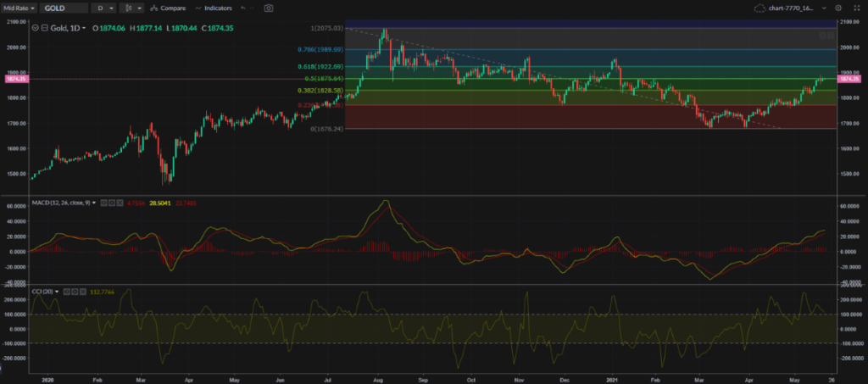Collapse the Gold legend with circle arrow

(x=34, y=28)
